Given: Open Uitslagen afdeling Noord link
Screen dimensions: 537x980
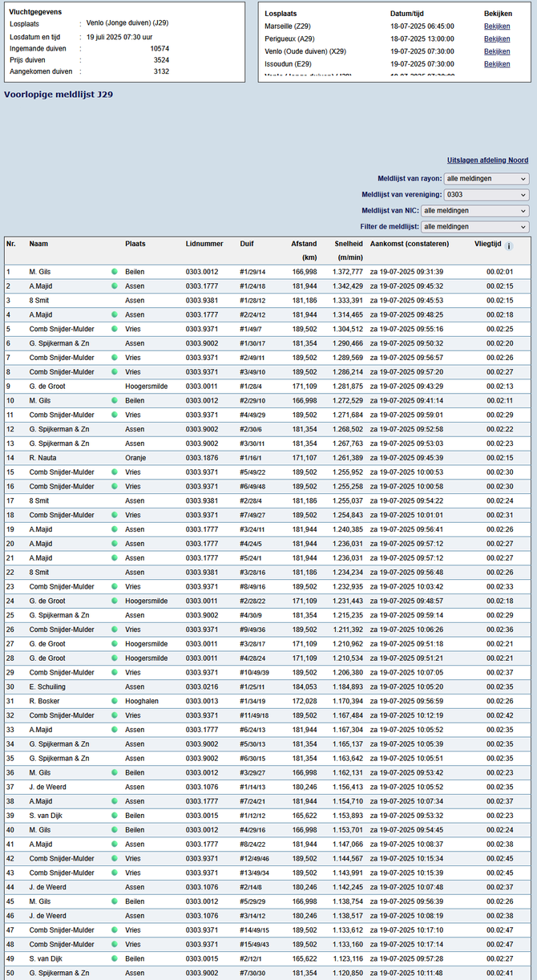Looking at the screenshot, I should (487, 160).
